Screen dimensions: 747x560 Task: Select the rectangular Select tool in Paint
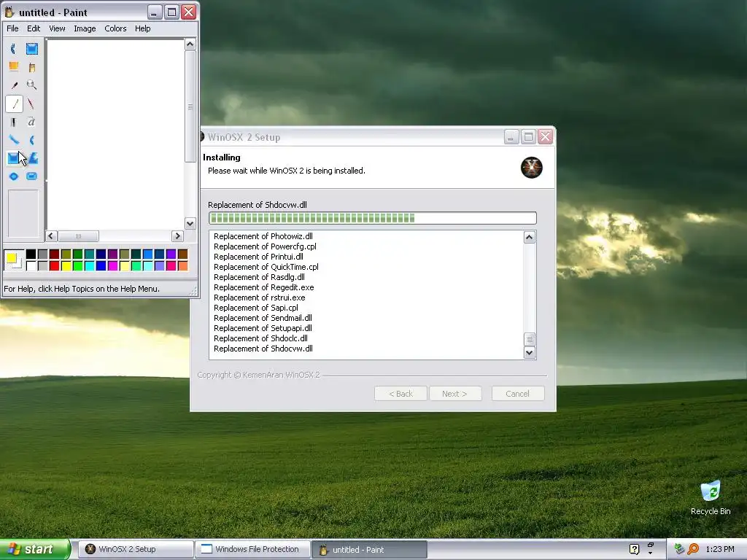click(31, 49)
